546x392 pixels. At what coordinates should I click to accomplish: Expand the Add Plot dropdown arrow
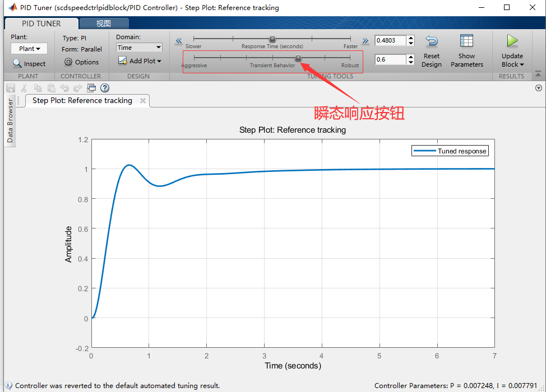click(x=159, y=61)
